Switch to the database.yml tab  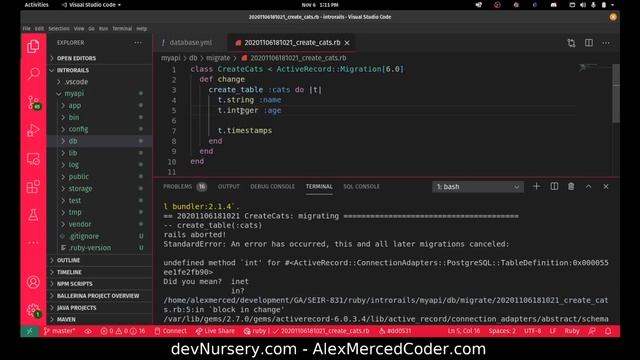[x=190, y=42]
